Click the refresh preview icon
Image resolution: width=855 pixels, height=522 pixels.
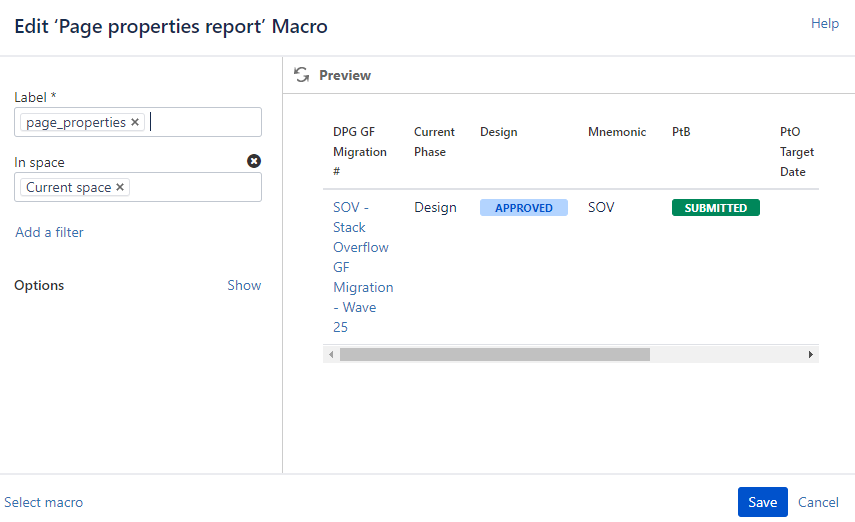click(x=302, y=75)
